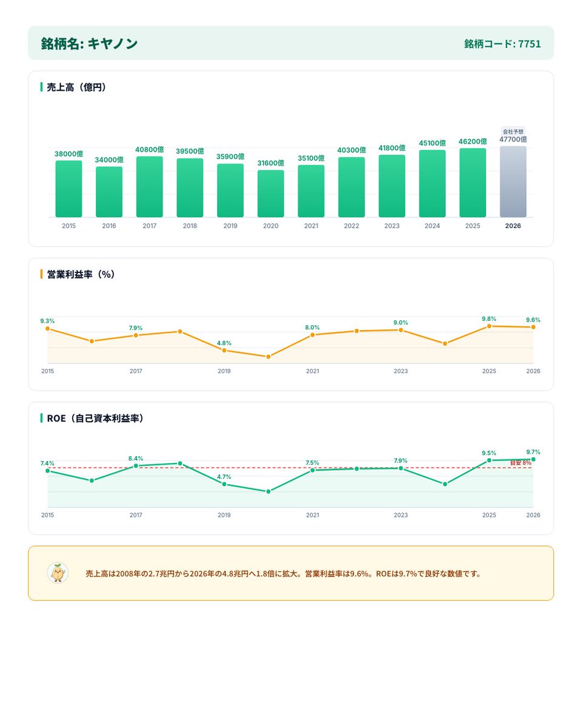This screenshot has height=728, width=582.
Task: Select the 2022 revenue bar
Action: [x=352, y=187]
